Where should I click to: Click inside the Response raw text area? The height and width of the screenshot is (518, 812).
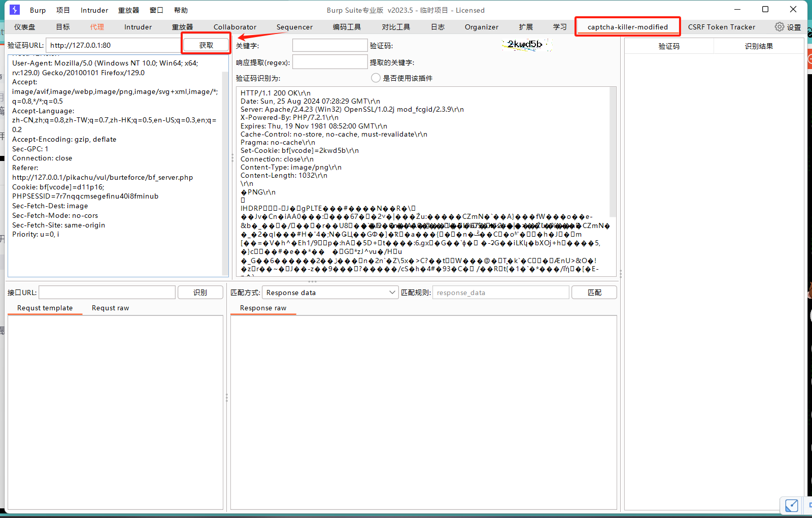(x=424, y=412)
